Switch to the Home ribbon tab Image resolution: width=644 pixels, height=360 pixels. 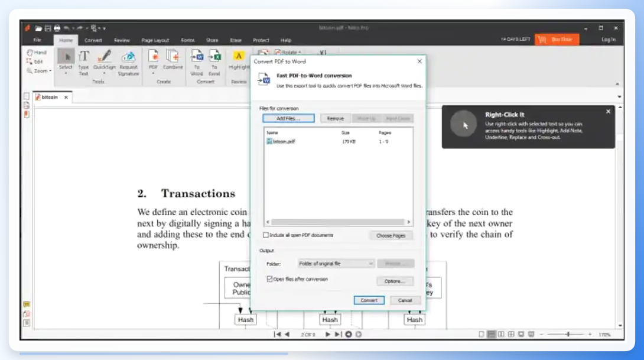pos(66,40)
